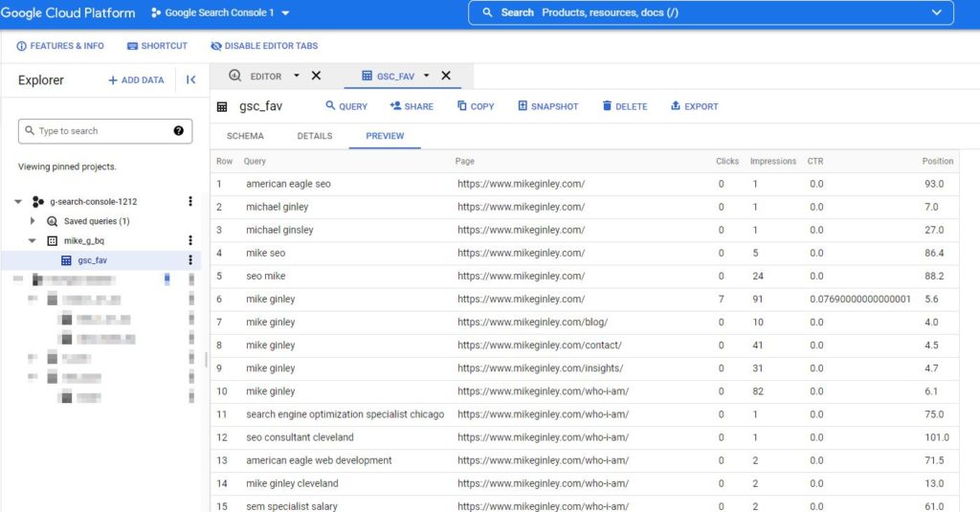Click the Page column header

click(464, 162)
